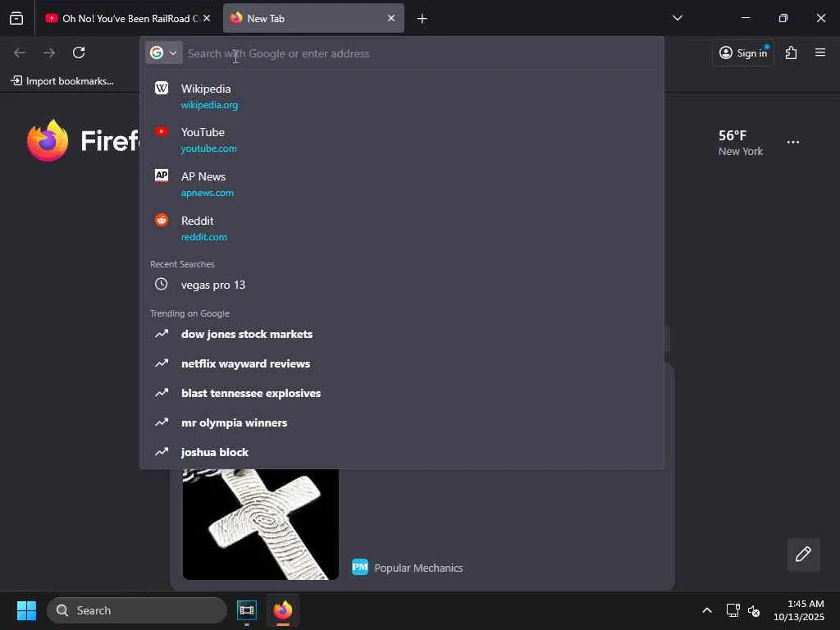Click the taskbar Search box
The height and width of the screenshot is (630, 840).
137,610
